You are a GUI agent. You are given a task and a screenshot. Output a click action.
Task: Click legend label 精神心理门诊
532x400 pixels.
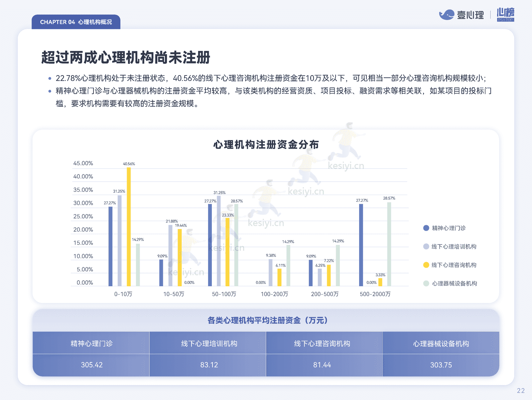(449, 228)
